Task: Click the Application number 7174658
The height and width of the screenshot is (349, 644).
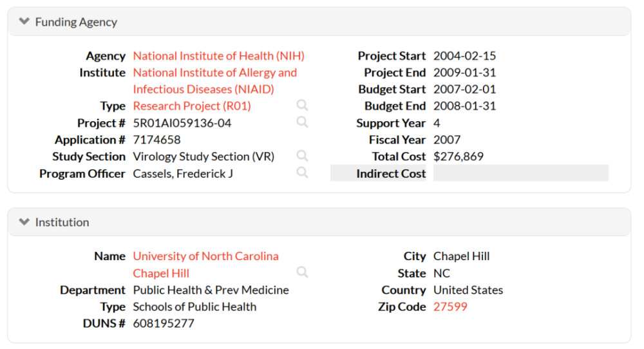Action: point(156,140)
